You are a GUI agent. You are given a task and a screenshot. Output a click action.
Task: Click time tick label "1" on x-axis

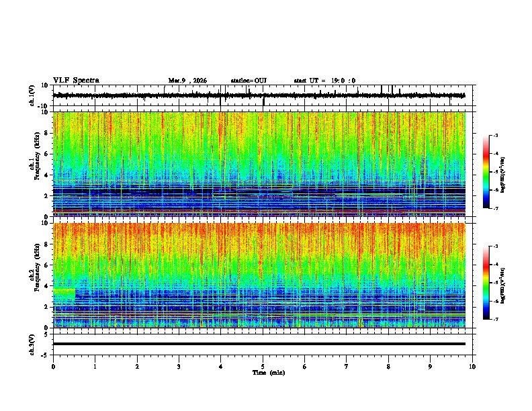pyautogui.click(x=95, y=367)
